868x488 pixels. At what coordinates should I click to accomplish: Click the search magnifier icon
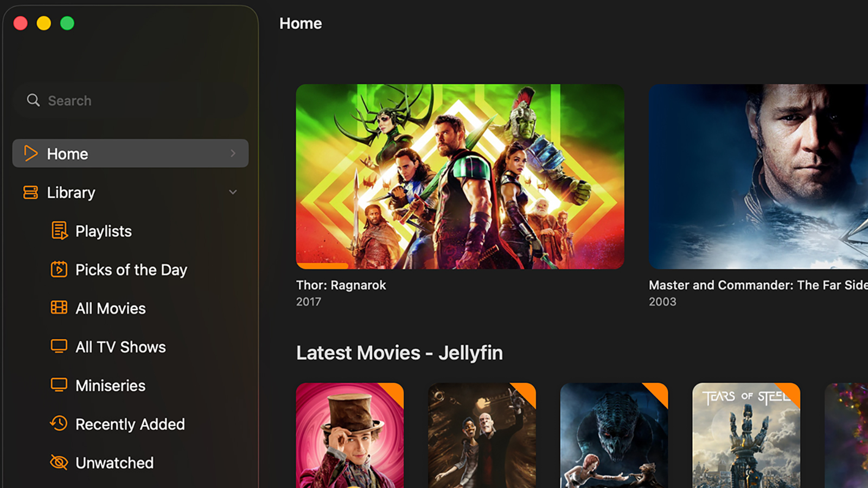click(33, 100)
